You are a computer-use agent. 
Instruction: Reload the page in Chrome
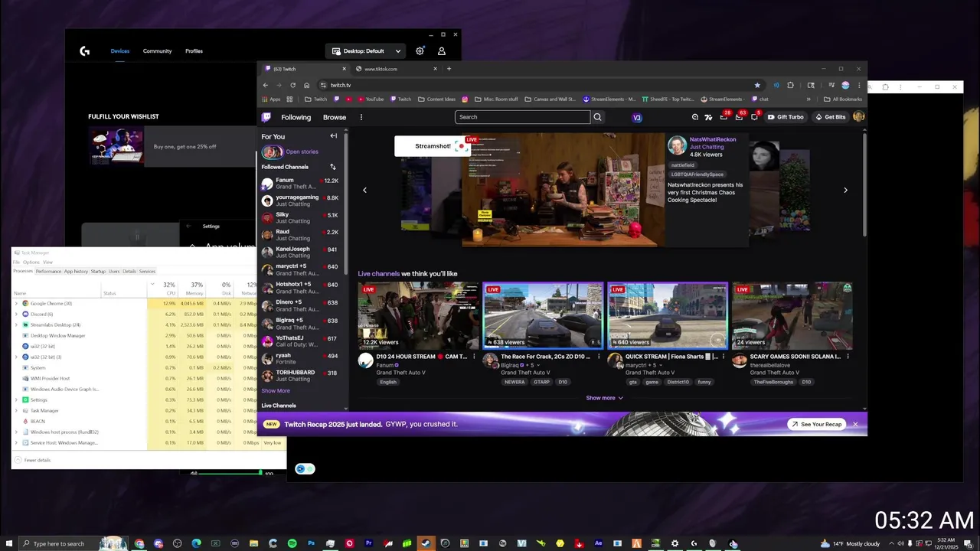[x=292, y=85]
